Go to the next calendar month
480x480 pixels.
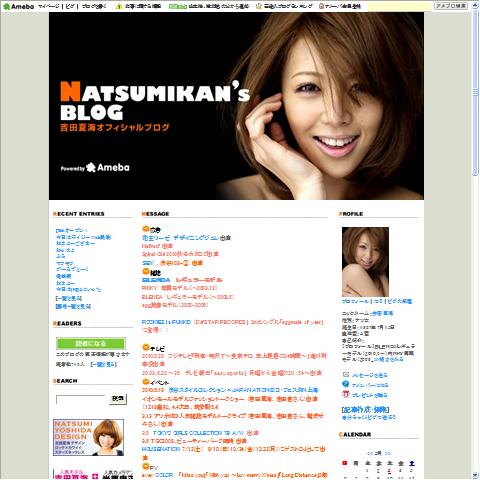[387, 453]
